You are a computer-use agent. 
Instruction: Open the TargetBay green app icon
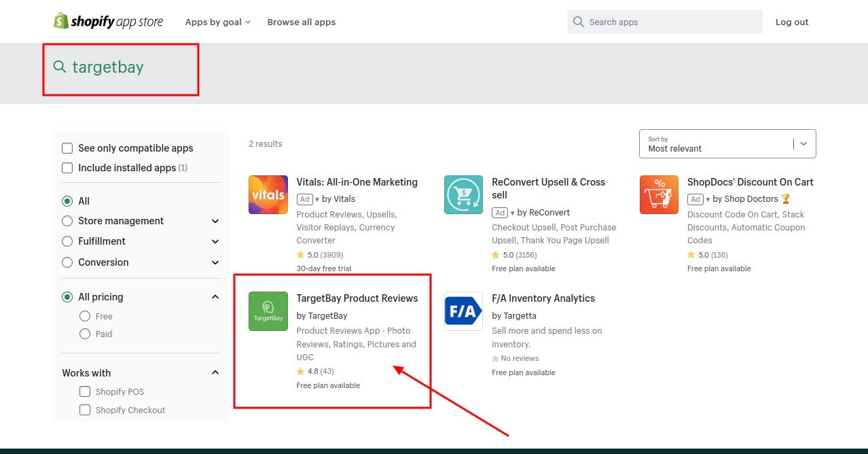[x=268, y=311]
